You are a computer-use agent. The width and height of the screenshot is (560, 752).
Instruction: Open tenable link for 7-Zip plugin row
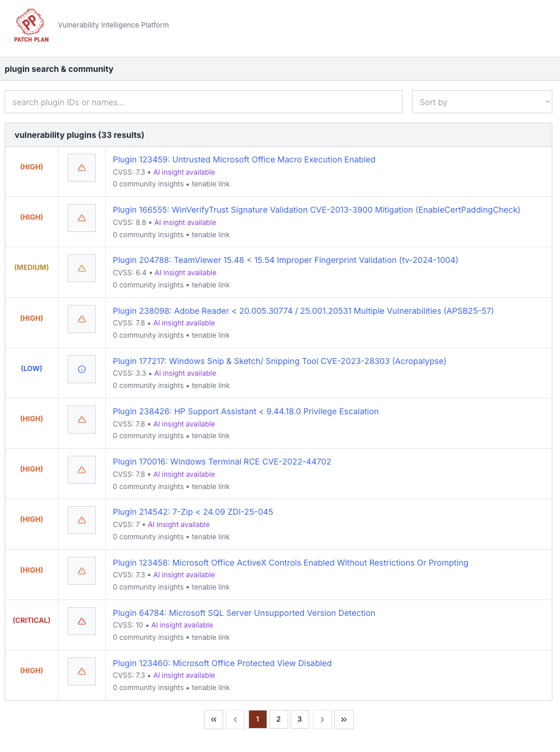[210, 537]
